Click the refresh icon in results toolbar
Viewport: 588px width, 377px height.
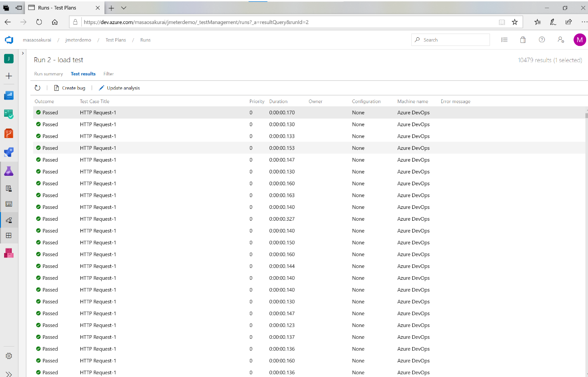pos(38,88)
